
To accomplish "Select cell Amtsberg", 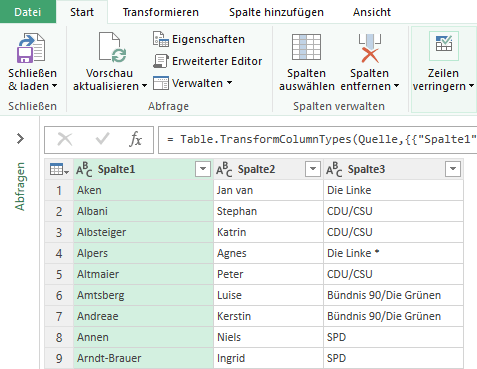I will click(143, 295).
